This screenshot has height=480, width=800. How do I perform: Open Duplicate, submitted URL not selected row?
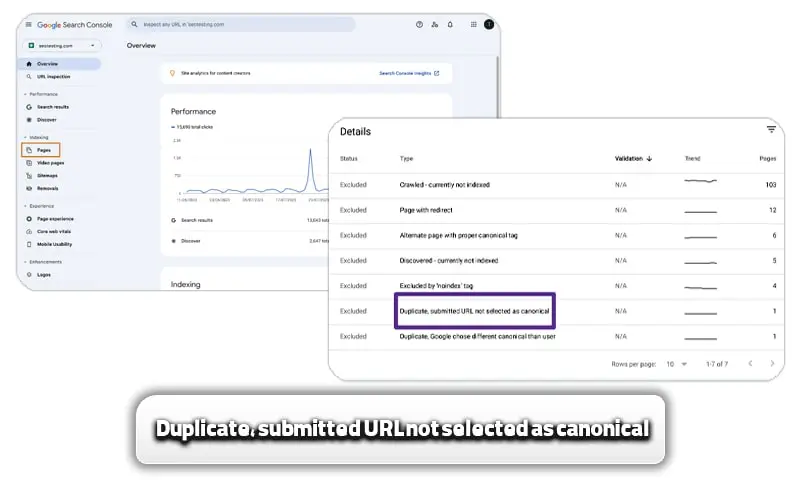tap(557, 311)
